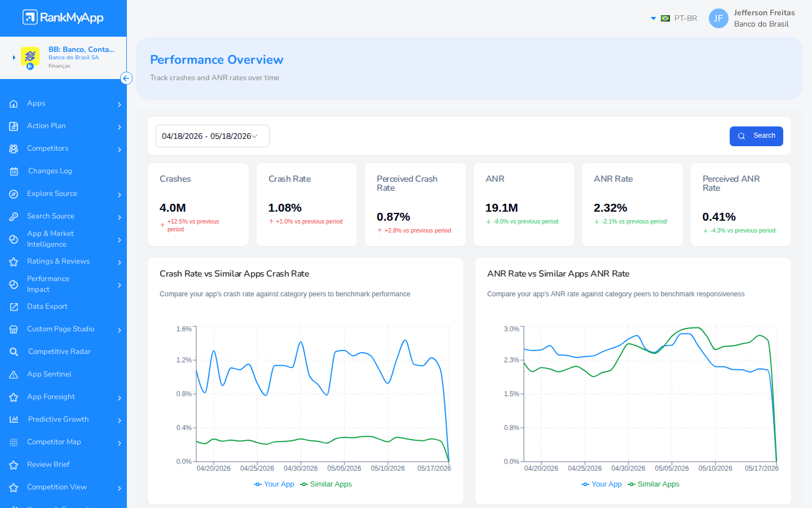
Task: Expand the Action Plan chevron
Action: (x=120, y=127)
